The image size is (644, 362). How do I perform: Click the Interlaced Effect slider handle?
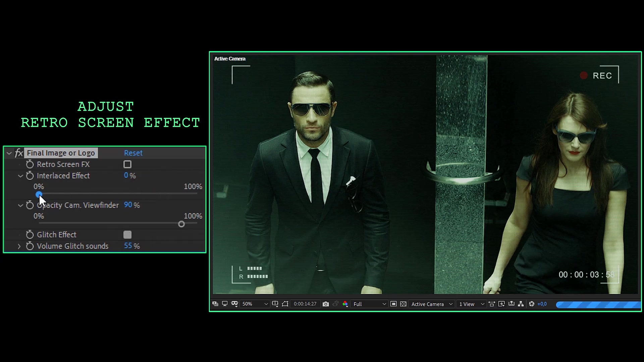39,194
